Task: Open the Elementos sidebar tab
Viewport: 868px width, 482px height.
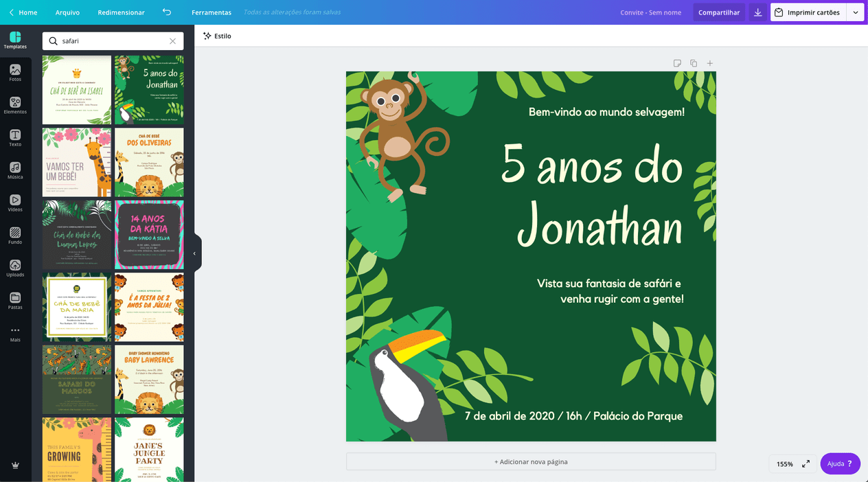Action: click(15, 105)
